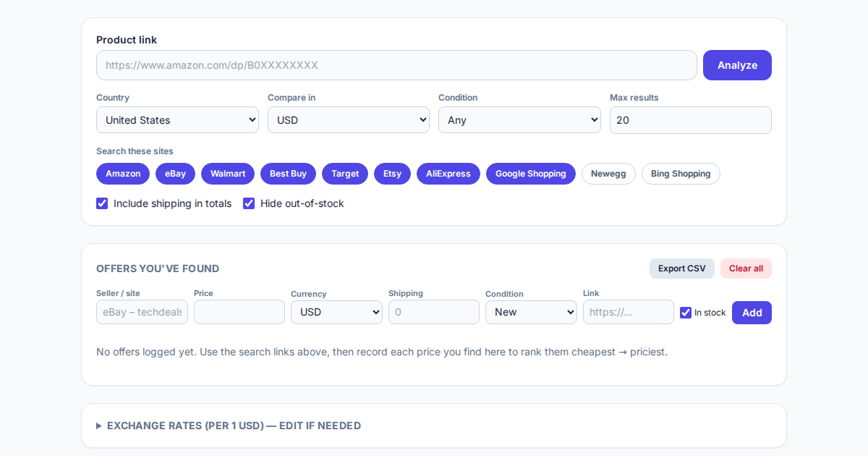Toggle the Etsy site chip

coord(392,174)
